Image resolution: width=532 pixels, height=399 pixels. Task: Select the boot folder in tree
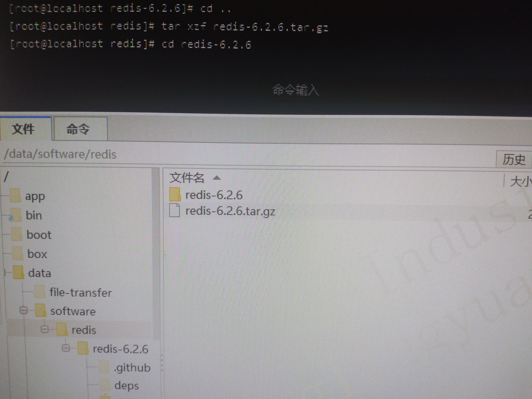point(39,235)
